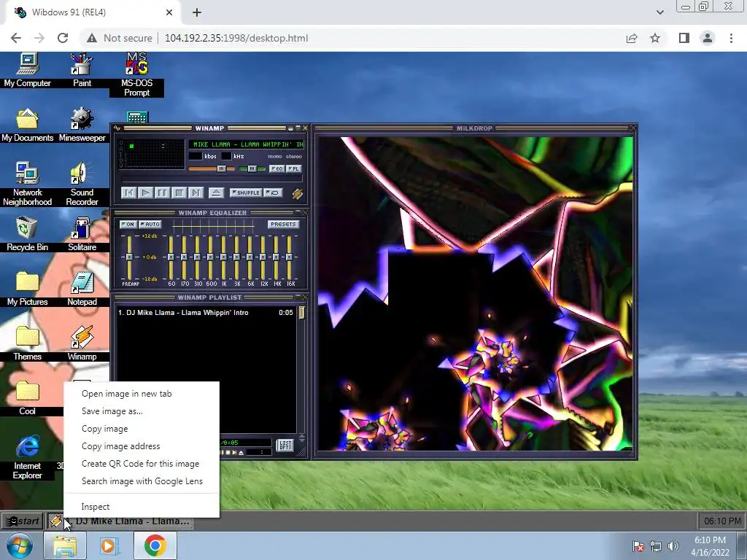Choose Save image as from context menu
The image size is (747, 560).
(112, 411)
